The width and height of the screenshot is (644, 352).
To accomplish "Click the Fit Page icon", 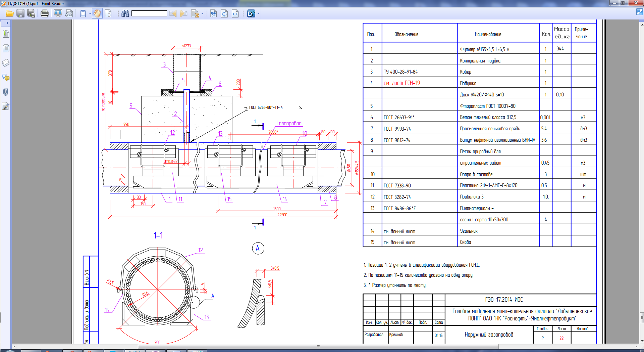I will [224, 13].
